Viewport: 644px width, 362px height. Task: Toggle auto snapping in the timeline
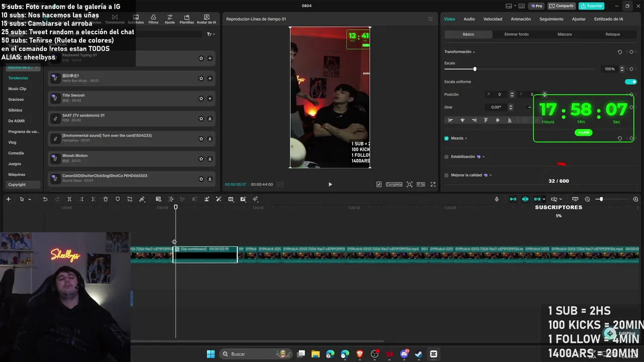[x=525, y=199]
